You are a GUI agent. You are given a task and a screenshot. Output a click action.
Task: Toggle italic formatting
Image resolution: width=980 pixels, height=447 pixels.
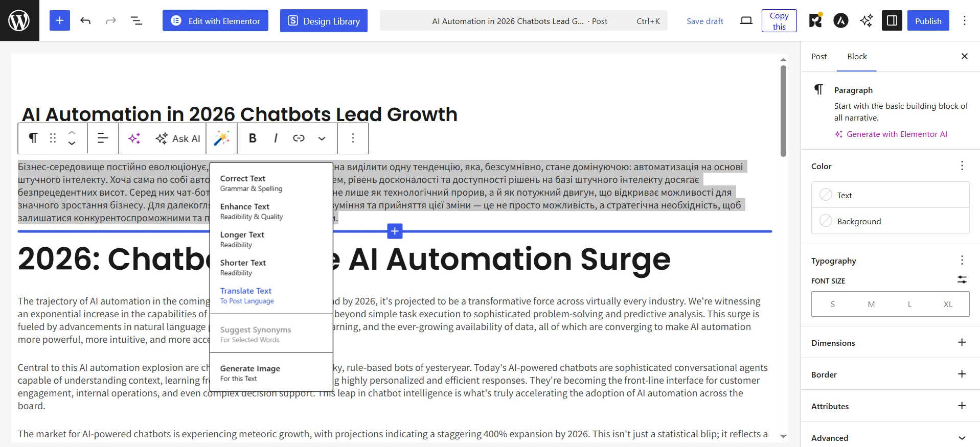[x=276, y=138]
